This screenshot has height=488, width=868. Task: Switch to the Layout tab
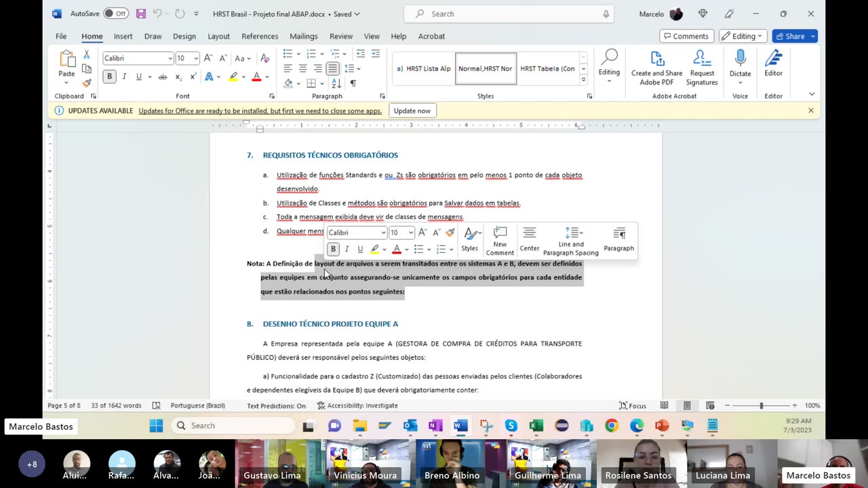click(218, 36)
